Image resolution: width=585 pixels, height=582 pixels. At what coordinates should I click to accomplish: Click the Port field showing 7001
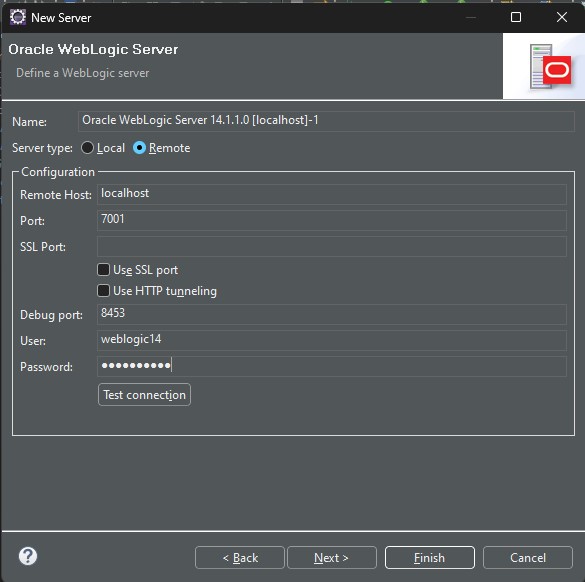tap(332, 220)
